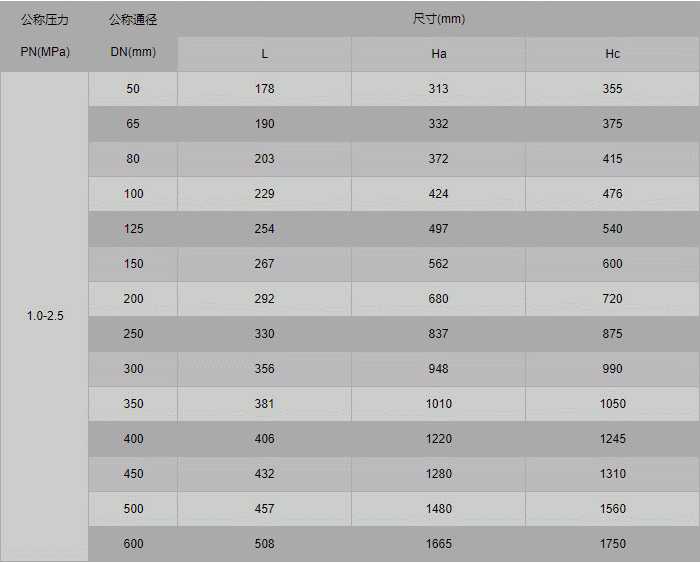
Task: Select the L value 406
Action: (264, 439)
